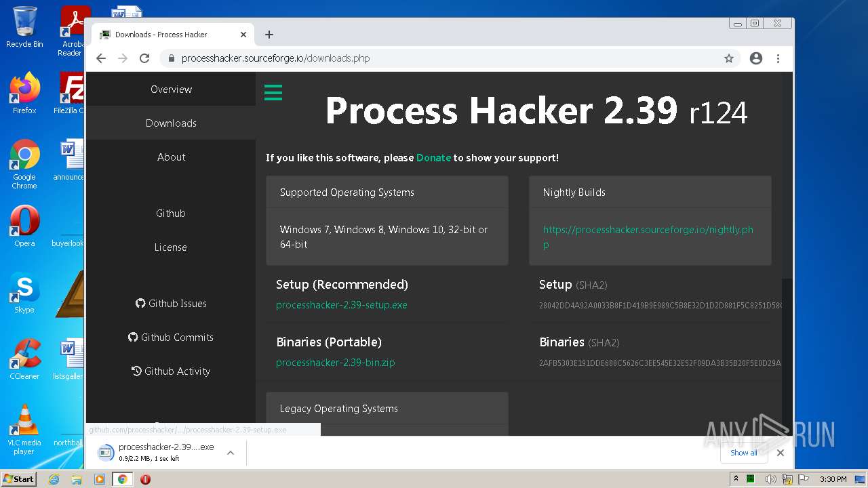Viewport: 868px width, 488px height.
Task: Open the Start menu
Action: coord(18,479)
